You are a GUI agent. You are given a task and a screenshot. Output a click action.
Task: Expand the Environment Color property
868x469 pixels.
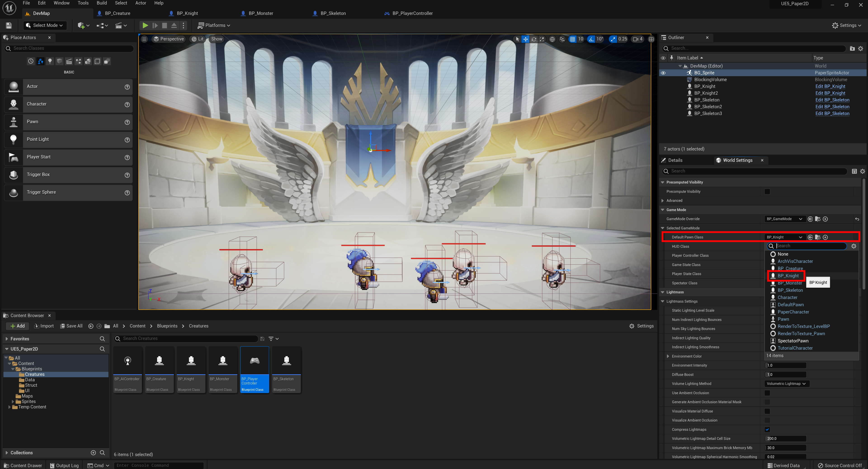(668, 356)
